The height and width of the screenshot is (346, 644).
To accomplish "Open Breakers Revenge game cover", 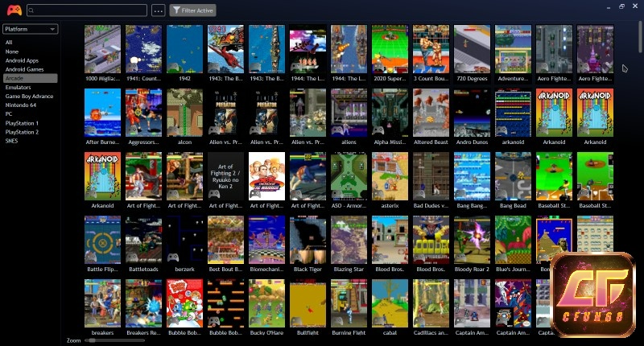I will (144, 303).
